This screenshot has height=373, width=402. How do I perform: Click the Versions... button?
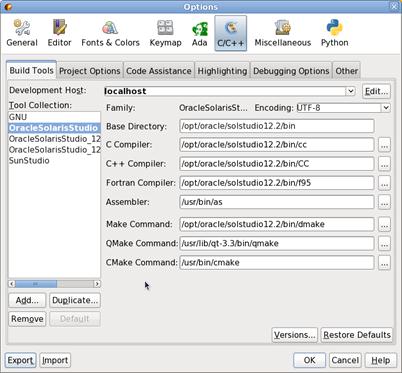[295, 335]
